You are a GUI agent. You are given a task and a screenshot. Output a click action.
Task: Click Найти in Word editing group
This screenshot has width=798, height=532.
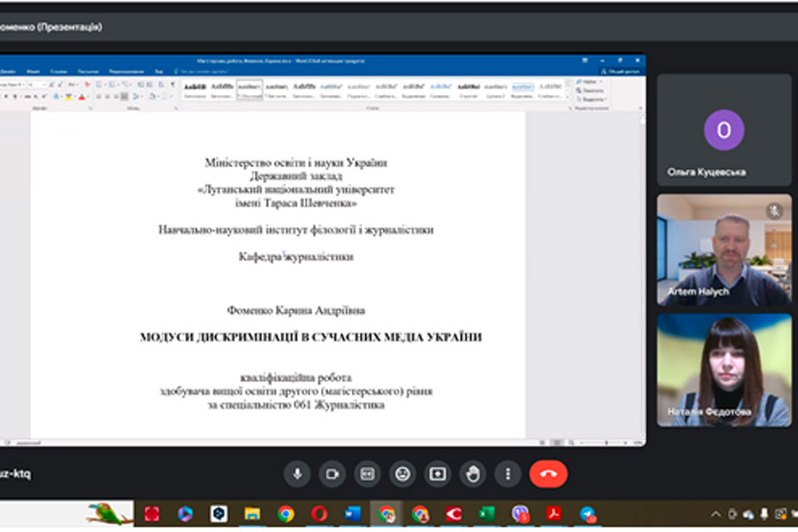(x=589, y=82)
